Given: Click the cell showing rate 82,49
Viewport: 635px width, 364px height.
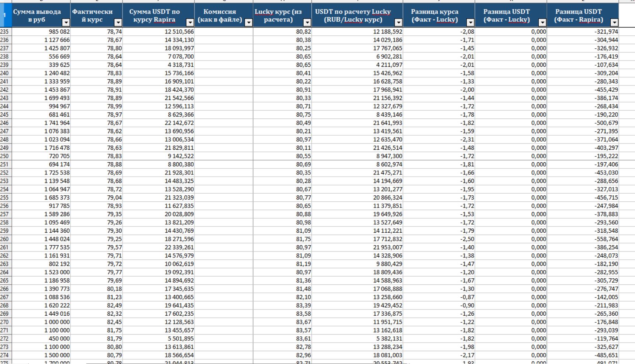Looking at the screenshot, I should tap(96, 305).
